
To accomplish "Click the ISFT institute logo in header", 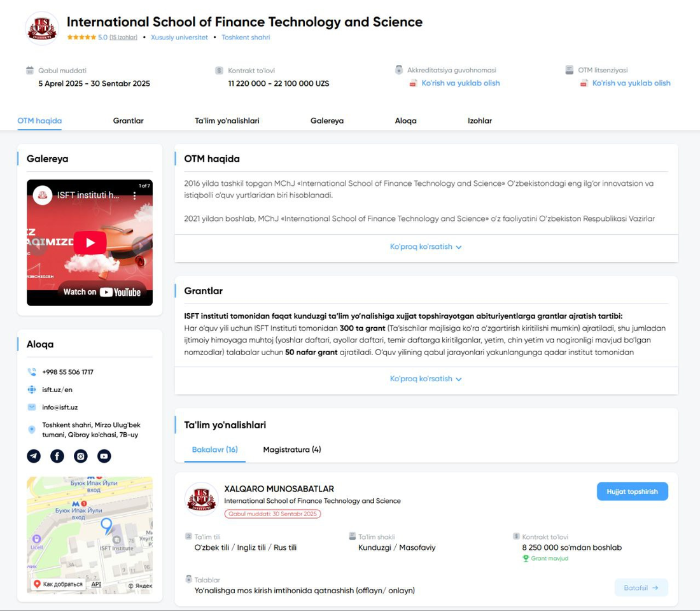I will click(42, 29).
